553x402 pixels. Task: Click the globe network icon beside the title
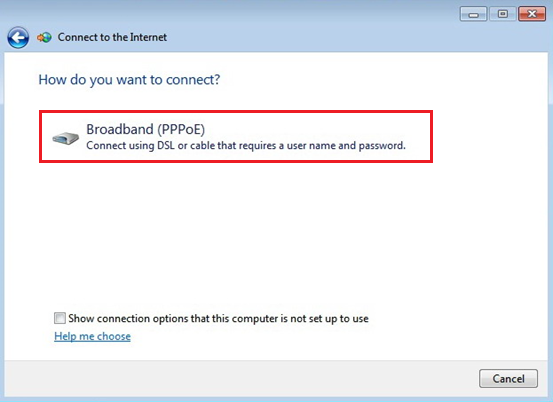(44, 37)
